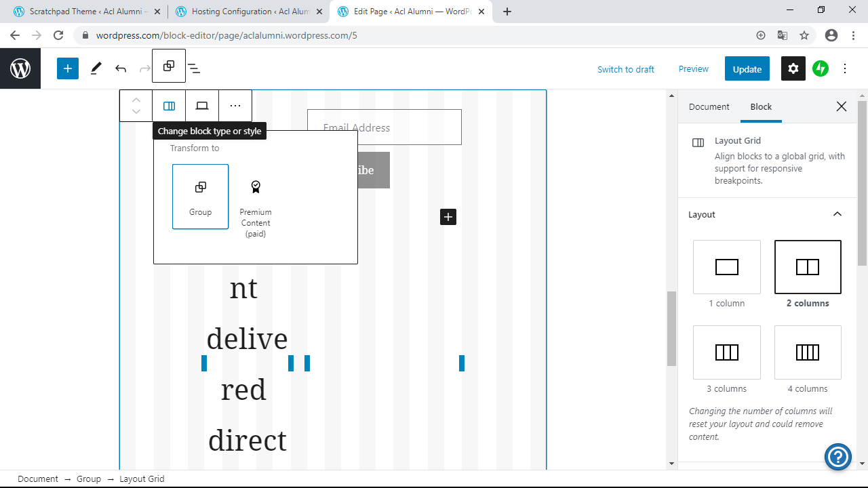The width and height of the screenshot is (868, 488).
Task: Click the Switch to draft link
Action: tap(625, 69)
